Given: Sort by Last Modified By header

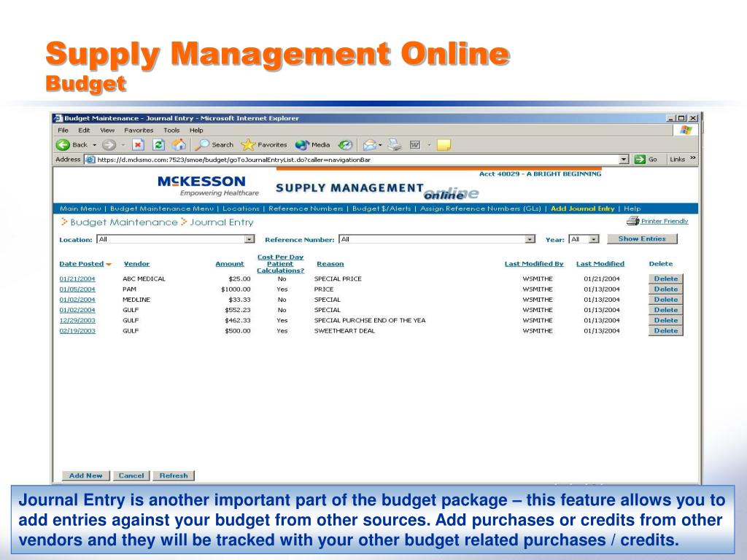Looking at the screenshot, I should 534,264.
